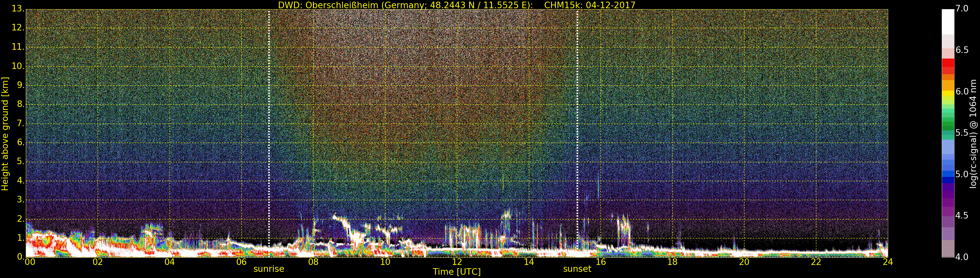This screenshot has width=980, height=278.
Task: Click the 24 tick at the time axis end
Action: [x=888, y=262]
